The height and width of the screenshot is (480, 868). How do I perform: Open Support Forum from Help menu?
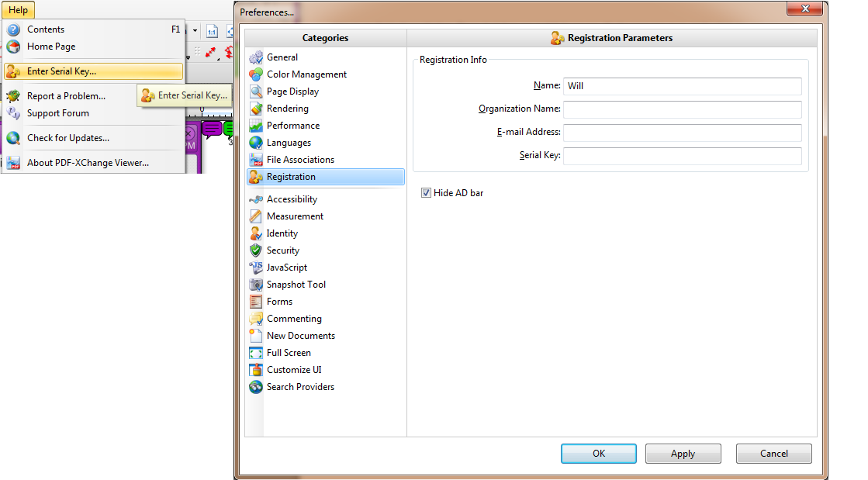(x=93, y=113)
